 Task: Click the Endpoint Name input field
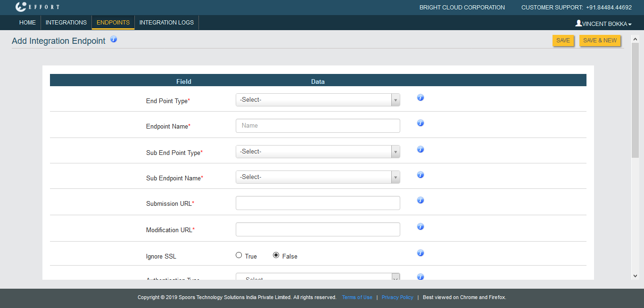coord(317,126)
